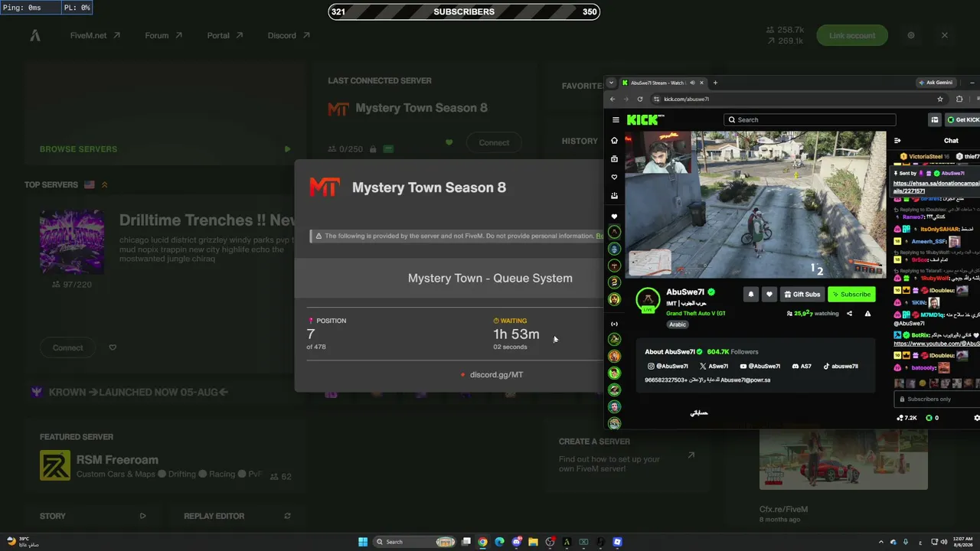Favorite the Drilltime Trenches server heart
980x551 pixels.
113,347
